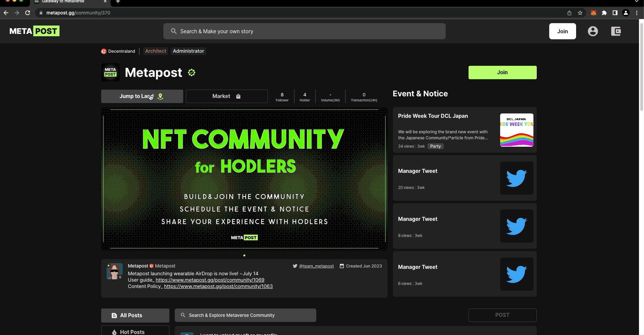Screen dimensions: 644x335
Task: Click the Decentraland logo beside the author name Metapost
Action: 152,266
